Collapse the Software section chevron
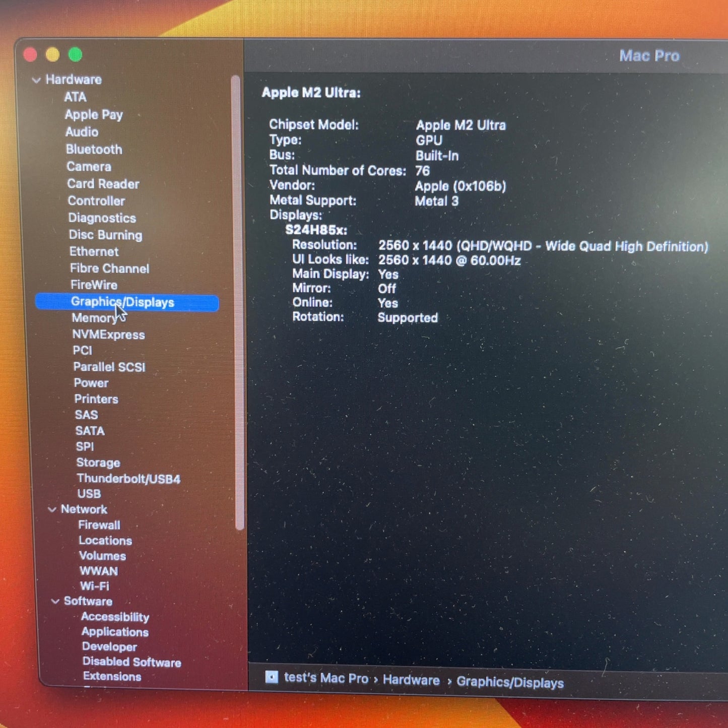 tap(55, 602)
